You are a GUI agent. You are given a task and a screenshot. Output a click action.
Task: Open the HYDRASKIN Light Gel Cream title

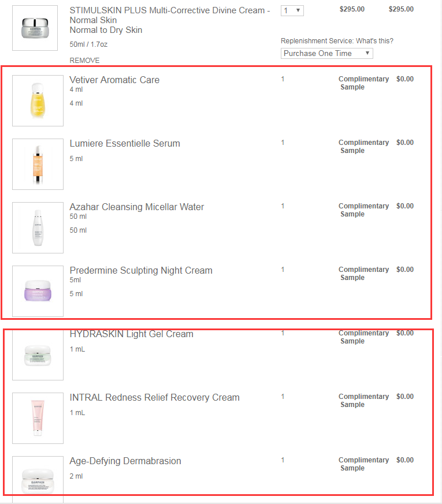coord(131,334)
